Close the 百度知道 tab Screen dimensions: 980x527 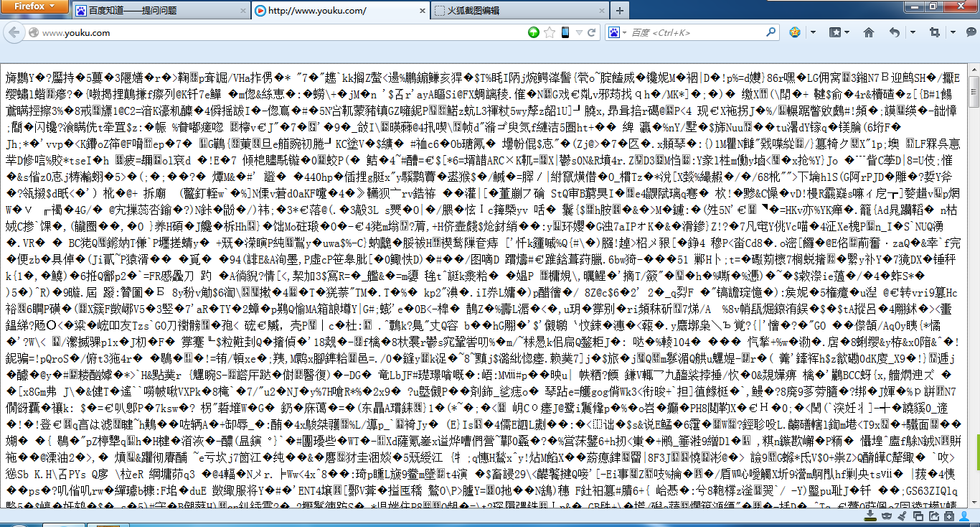point(242,11)
